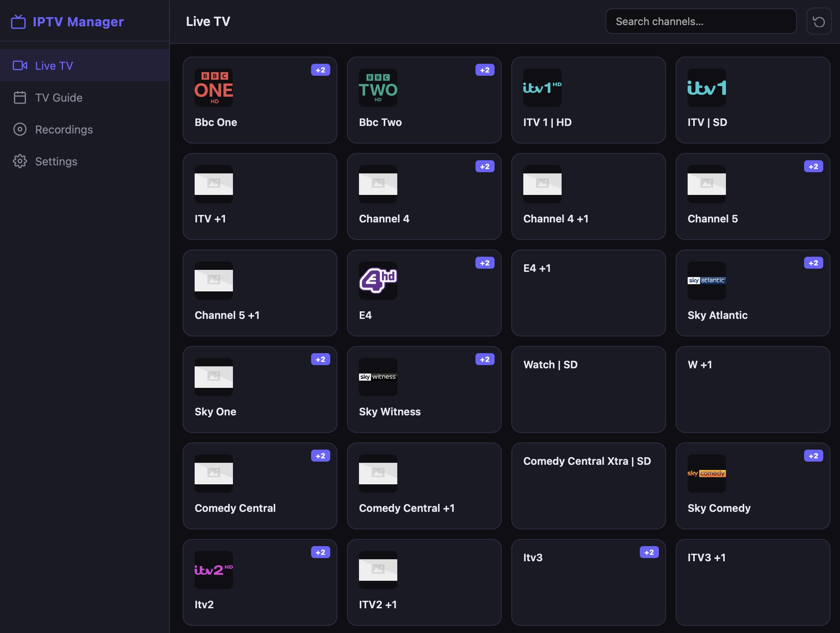The width and height of the screenshot is (840, 633).
Task: Click the BBC One HD logo
Action: tap(214, 88)
